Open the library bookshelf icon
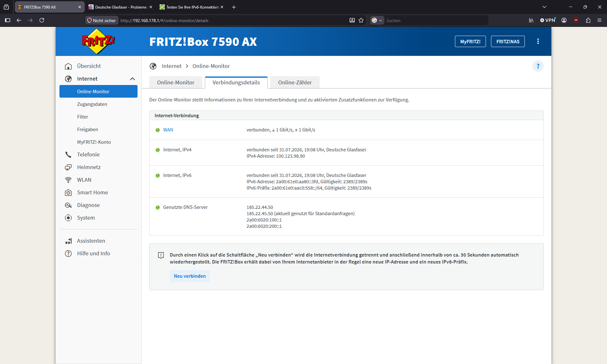This screenshot has height=364, width=607. coord(531,20)
